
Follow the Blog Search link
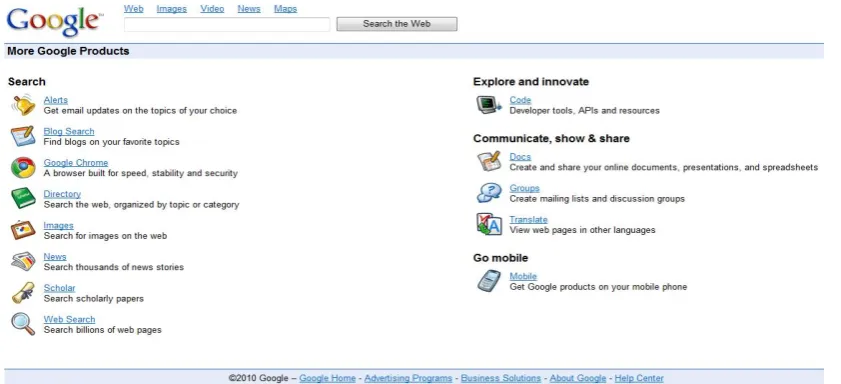(69, 131)
